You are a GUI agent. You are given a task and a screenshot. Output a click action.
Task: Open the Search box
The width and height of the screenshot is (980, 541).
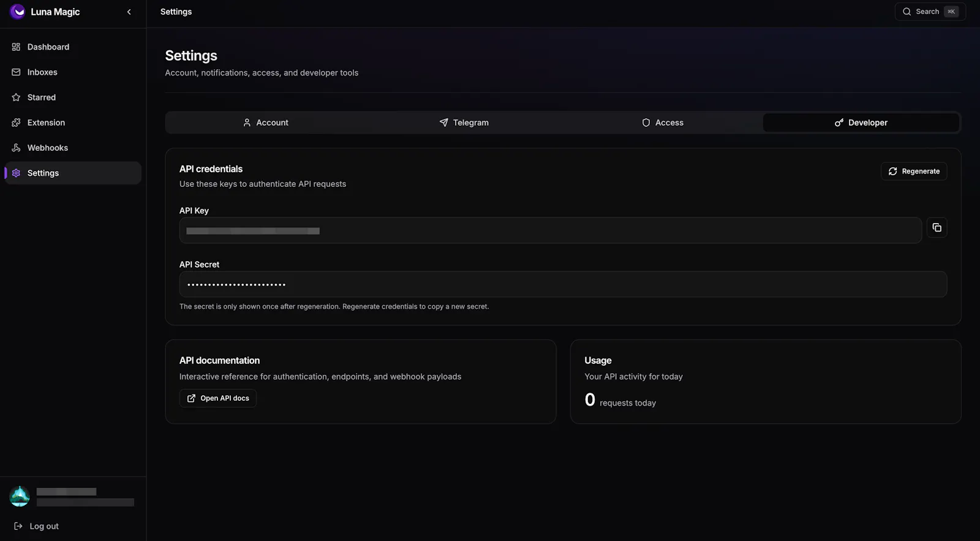tap(930, 12)
